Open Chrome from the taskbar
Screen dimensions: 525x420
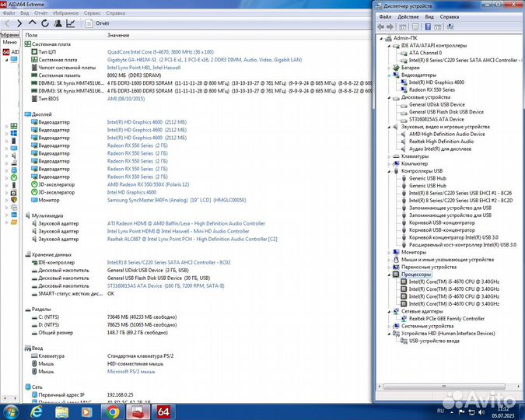pyautogui.click(x=113, y=411)
